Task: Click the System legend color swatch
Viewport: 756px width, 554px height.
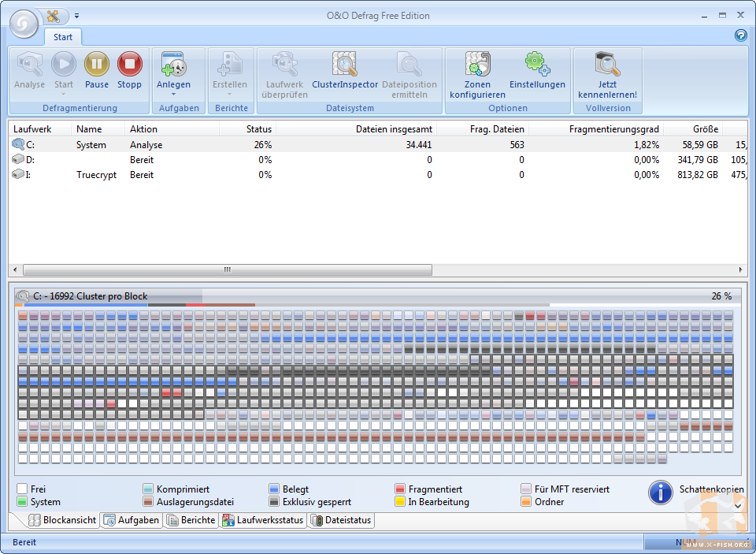Action: coord(22,501)
